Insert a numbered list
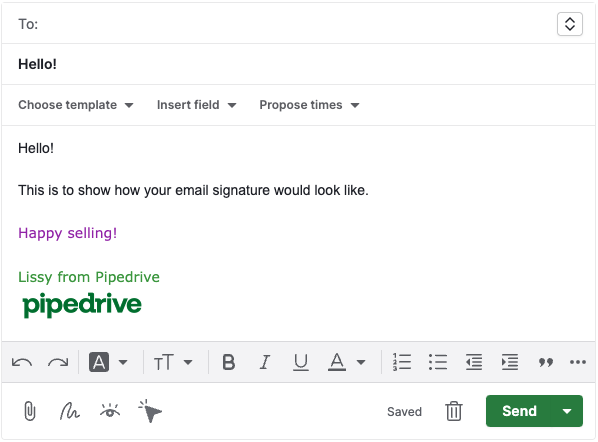Viewport: 598px width, 442px height. [x=402, y=362]
